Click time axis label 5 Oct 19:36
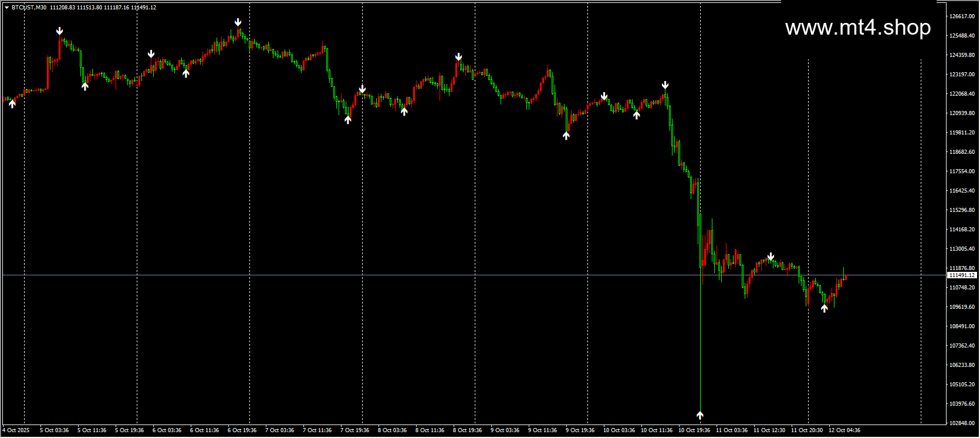Screen dimensions: 980x438 130,430
